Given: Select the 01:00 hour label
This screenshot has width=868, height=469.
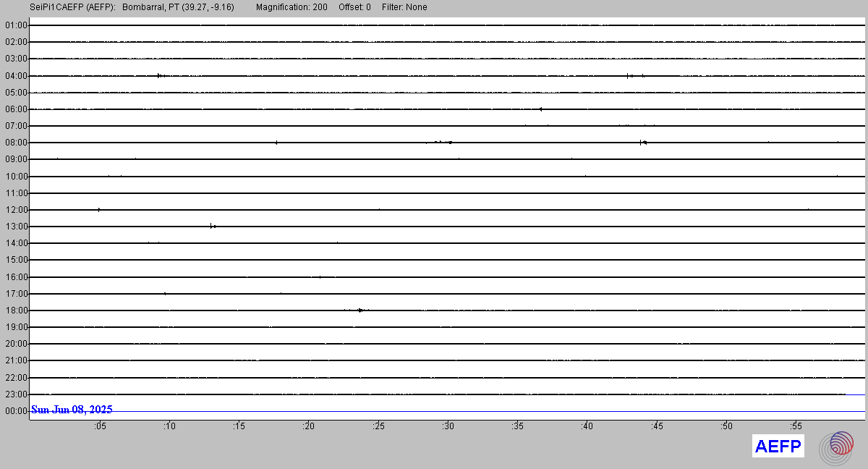Looking at the screenshot, I should 16,25.
